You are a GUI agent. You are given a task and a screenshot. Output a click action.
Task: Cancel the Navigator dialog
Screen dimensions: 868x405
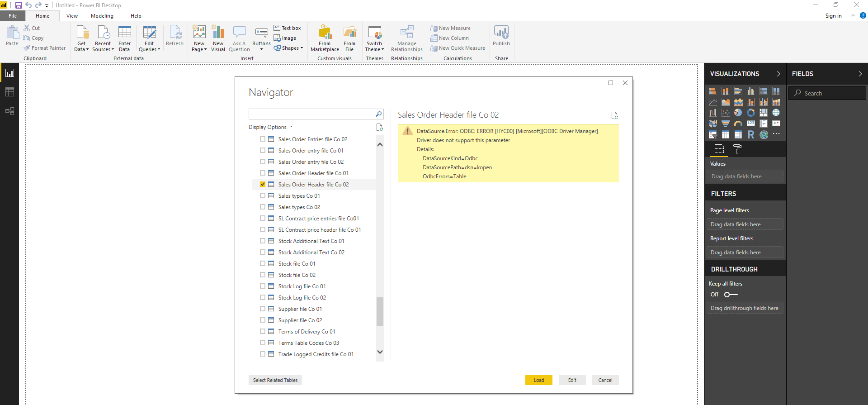[605, 380]
